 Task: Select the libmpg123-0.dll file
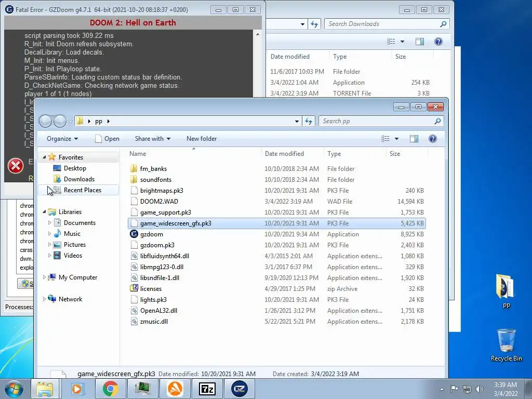(276, 267)
